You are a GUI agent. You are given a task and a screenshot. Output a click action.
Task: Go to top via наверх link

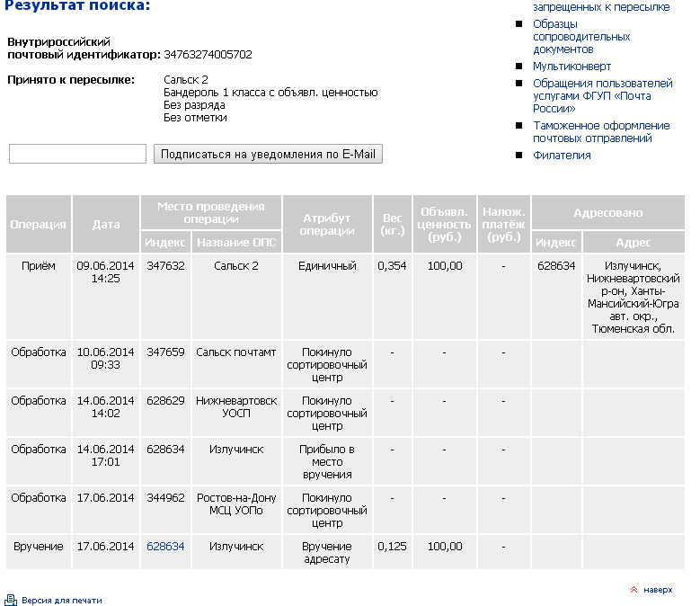[658, 590]
